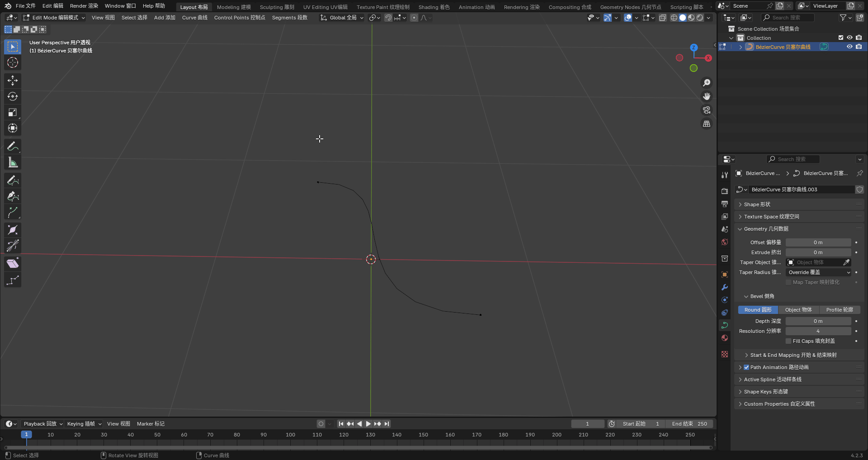
Task: Open the File menu
Action: point(25,6)
